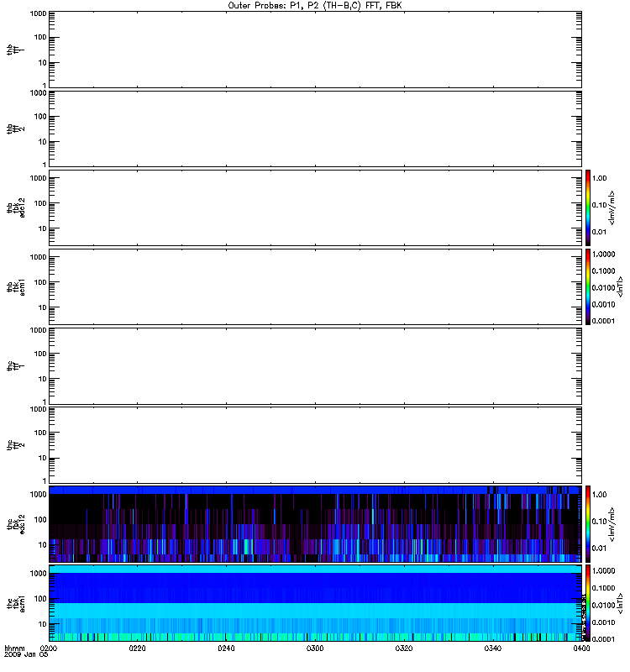630x672 pixels.
Task: Click the 0300 time tick label
Action: tap(315, 648)
